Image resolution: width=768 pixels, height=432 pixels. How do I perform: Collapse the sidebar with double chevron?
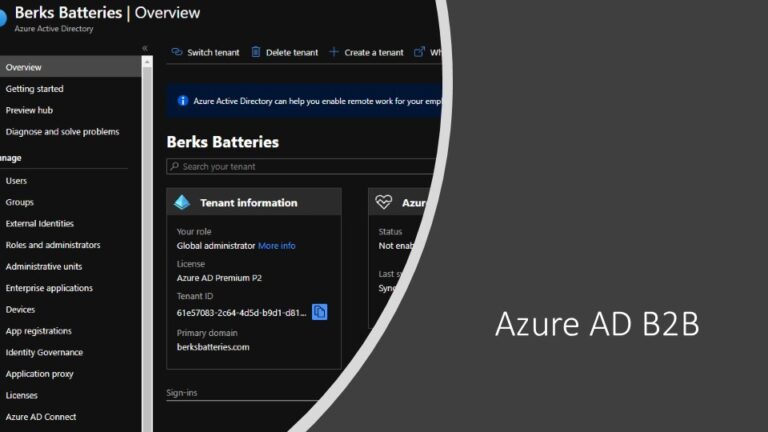pyautogui.click(x=145, y=48)
